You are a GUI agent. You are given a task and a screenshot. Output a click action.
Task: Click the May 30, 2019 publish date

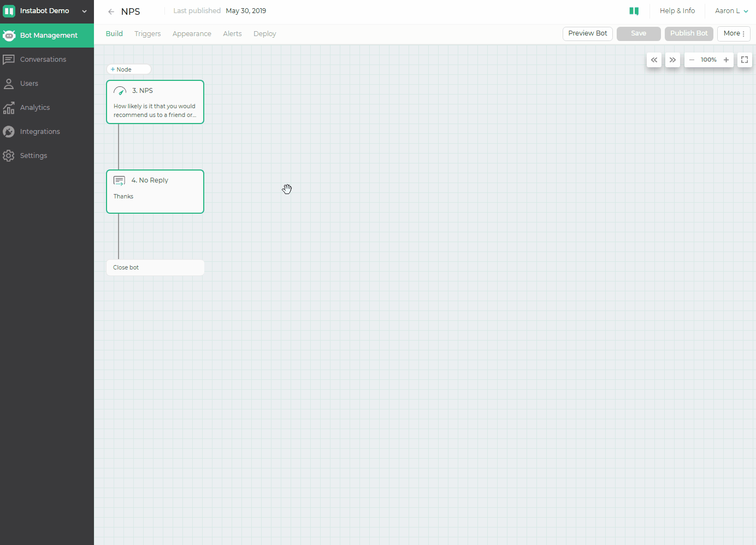coord(246,11)
